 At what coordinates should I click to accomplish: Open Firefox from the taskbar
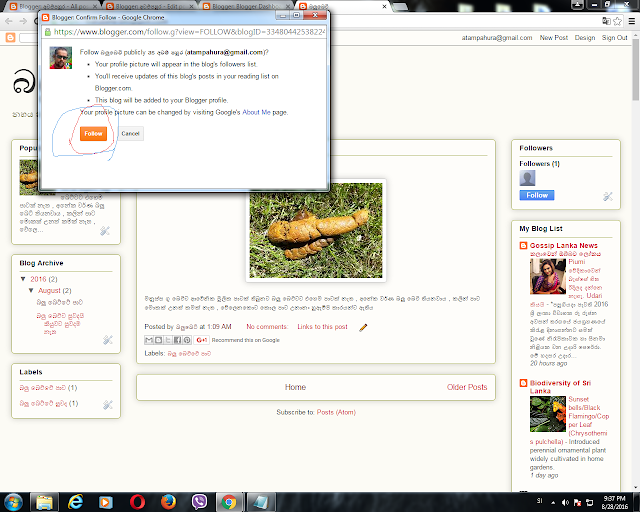(168, 502)
